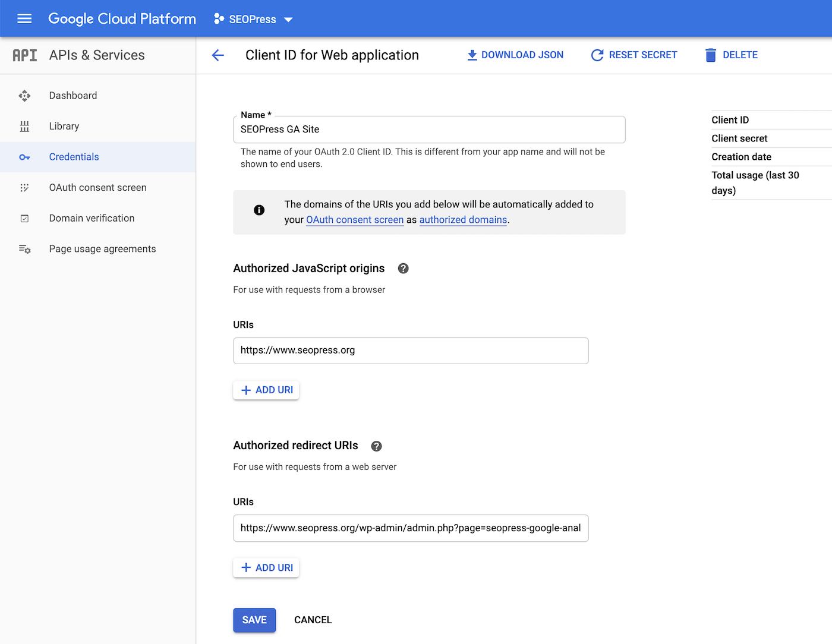Click the Name input field
Screen dimensions: 832x644
[429, 130]
